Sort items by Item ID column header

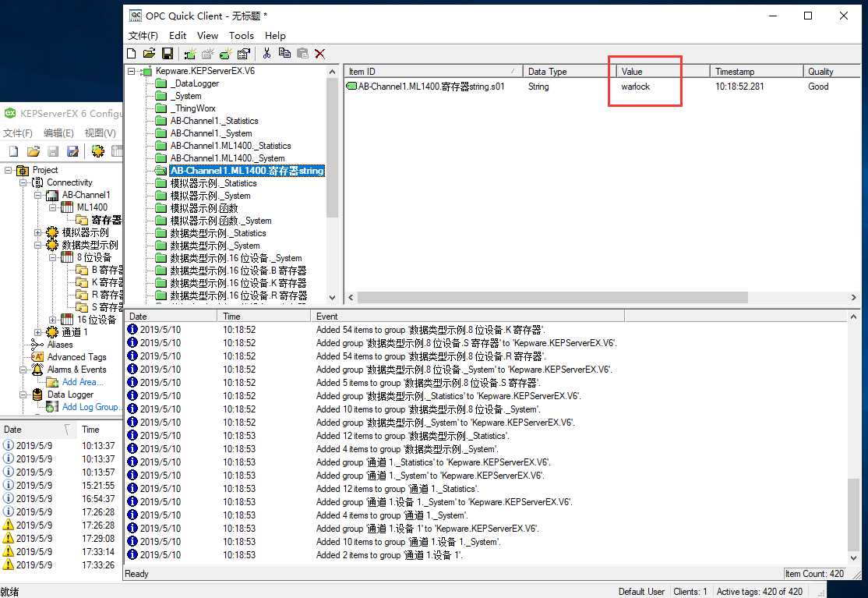pos(433,72)
